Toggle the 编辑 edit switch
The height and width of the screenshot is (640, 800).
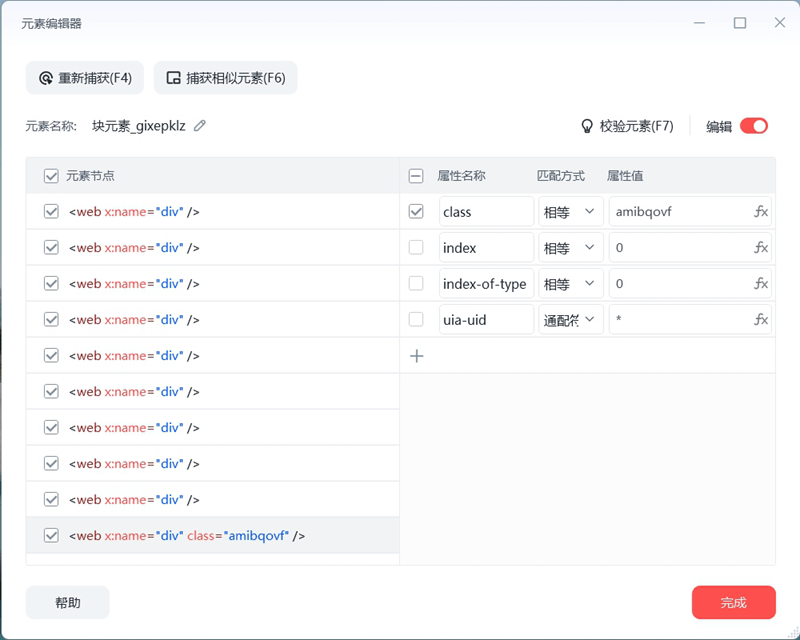[754, 126]
